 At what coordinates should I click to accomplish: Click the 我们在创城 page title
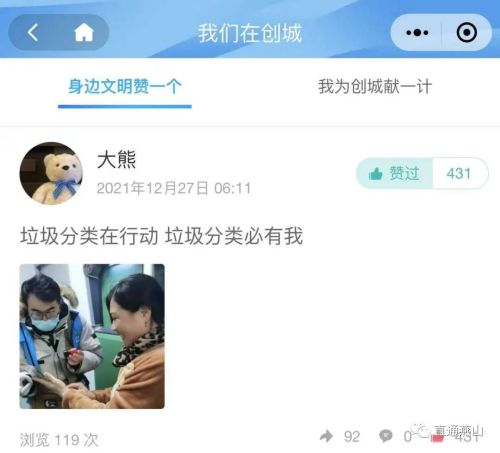(x=250, y=33)
